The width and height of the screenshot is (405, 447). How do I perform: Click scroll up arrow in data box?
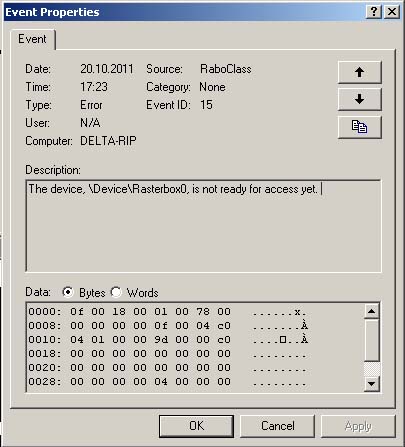(371, 311)
